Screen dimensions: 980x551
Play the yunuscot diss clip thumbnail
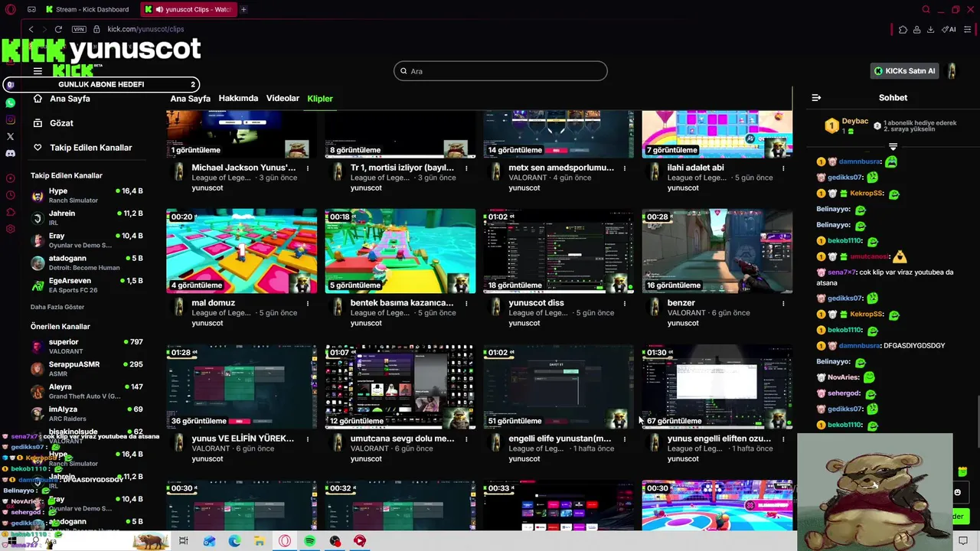558,251
